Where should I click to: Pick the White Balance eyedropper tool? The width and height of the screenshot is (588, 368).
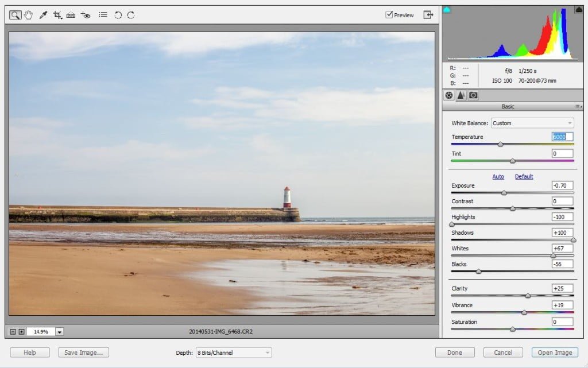[43, 15]
